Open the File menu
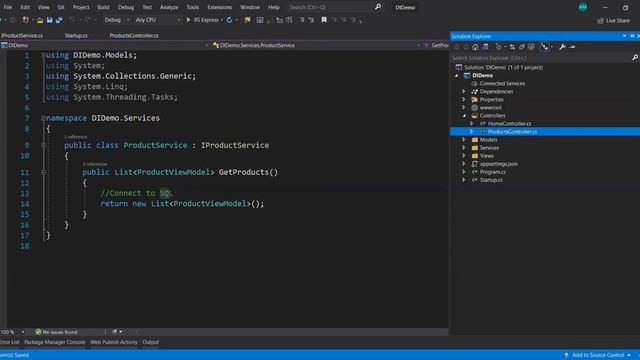 coord(8,7)
